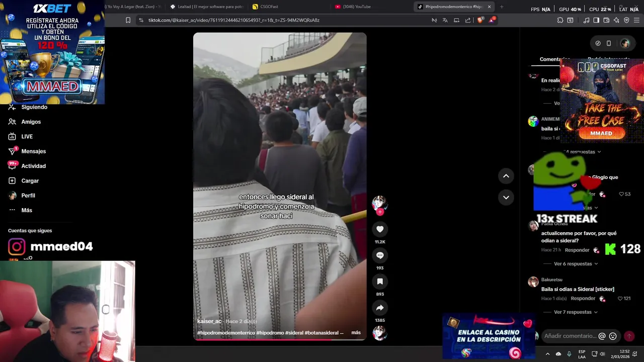
Task: Expand Ver 7 respuestas
Action: [x=576, y=312]
